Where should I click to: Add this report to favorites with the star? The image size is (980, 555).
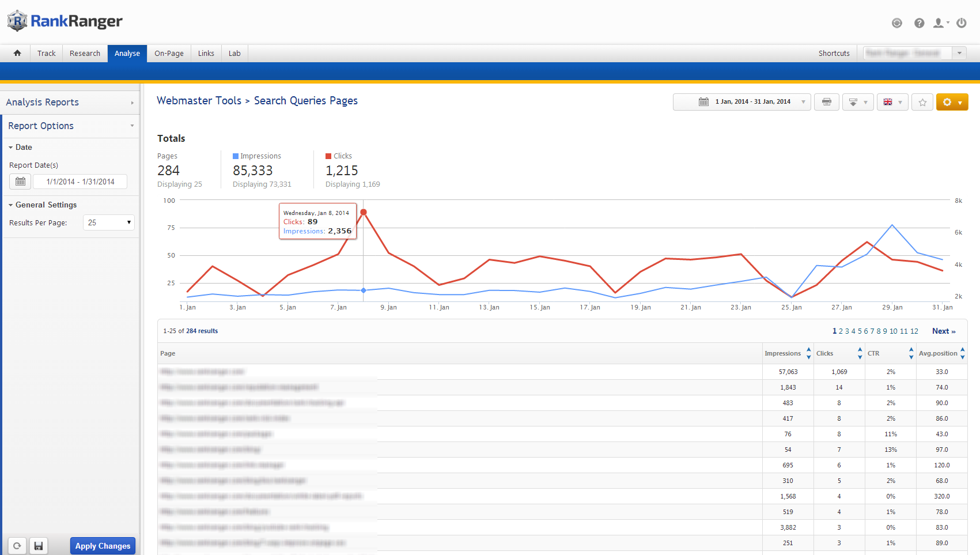point(922,102)
